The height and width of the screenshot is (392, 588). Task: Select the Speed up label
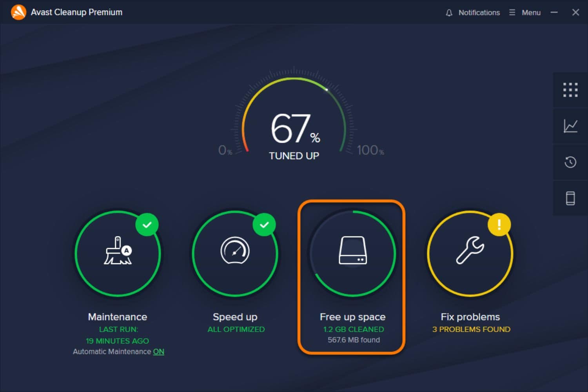pyautogui.click(x=235, y=317)
